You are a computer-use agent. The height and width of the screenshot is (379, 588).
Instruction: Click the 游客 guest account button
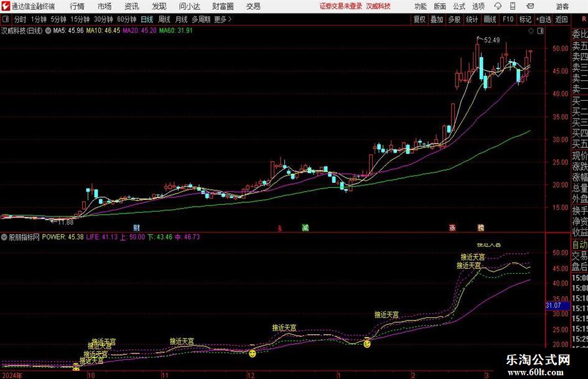pos(562,6)
